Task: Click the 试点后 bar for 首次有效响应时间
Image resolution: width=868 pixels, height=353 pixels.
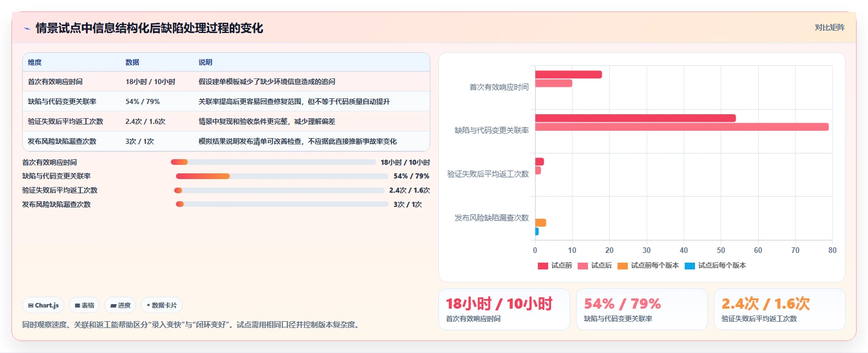Action: click(x=553, y=83)
